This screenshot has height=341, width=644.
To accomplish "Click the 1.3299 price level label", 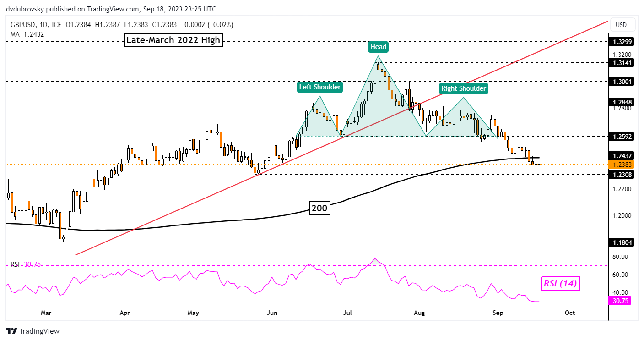I will (620, 41).
